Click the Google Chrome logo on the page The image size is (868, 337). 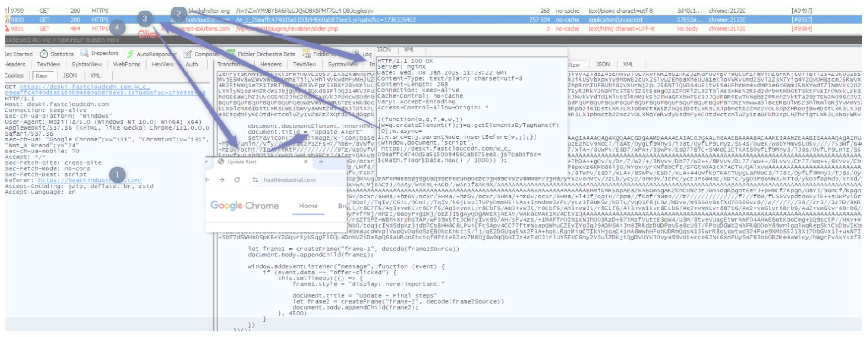tap(244, 206)
